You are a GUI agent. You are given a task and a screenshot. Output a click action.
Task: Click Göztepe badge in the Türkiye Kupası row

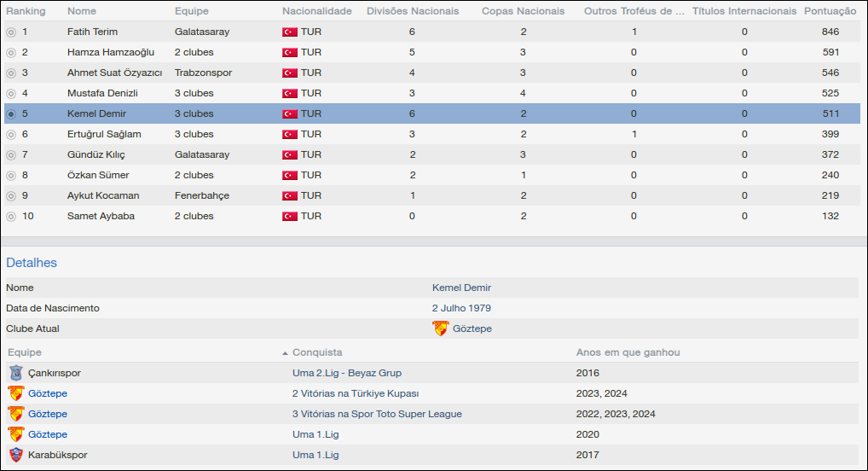click(x=15, y=393)
